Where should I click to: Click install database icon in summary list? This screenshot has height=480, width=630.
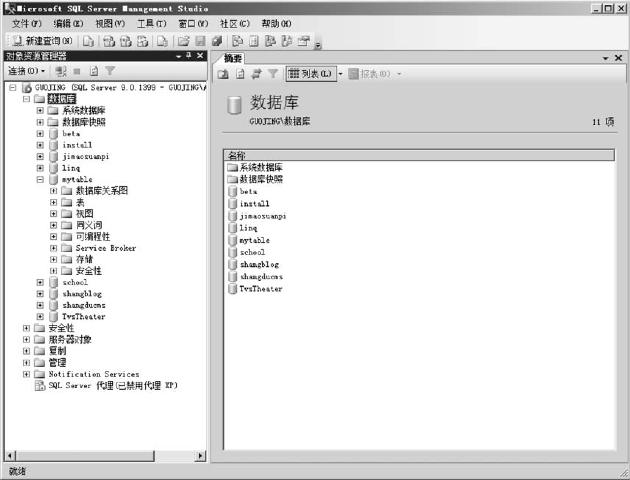pyautogui.click(x=232, y=204)
